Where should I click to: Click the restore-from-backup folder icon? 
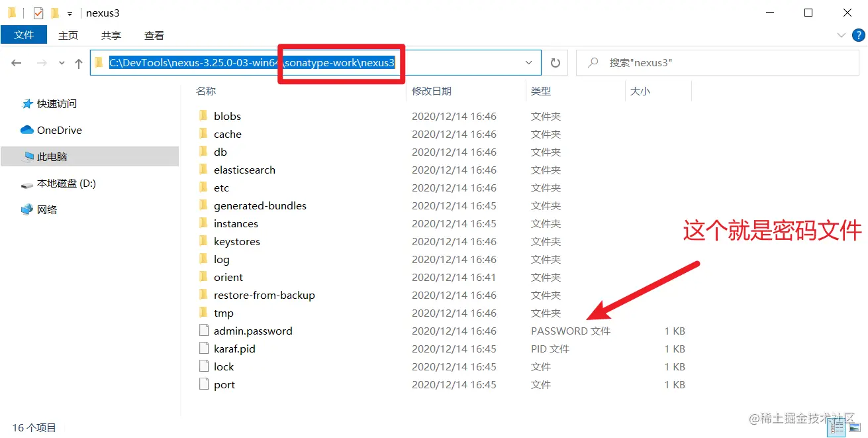point(203,295)
